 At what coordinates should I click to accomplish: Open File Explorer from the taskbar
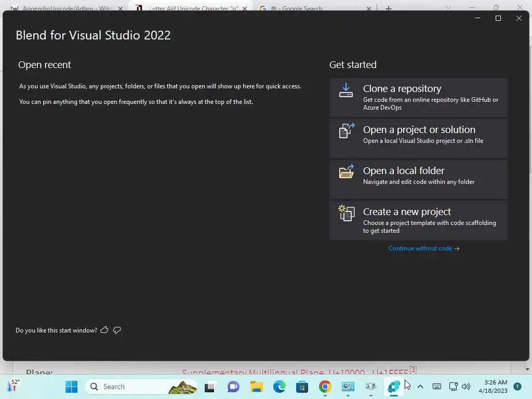257,387
